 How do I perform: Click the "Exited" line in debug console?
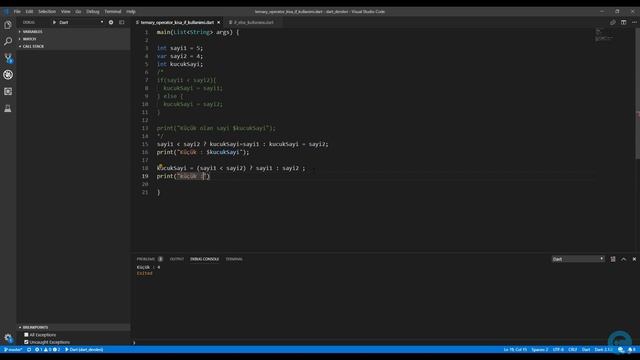pyautogui.click(x=144, y=273)
